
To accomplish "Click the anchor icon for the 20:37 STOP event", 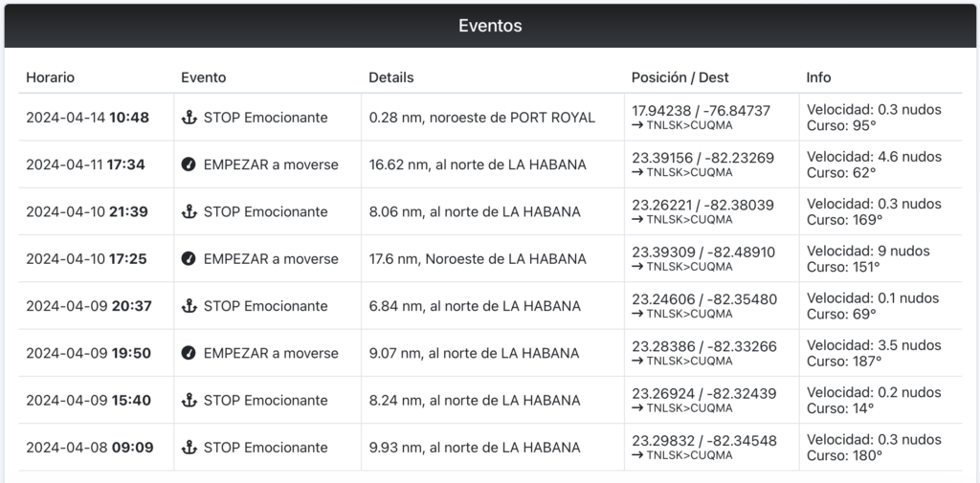I will 189,306.
